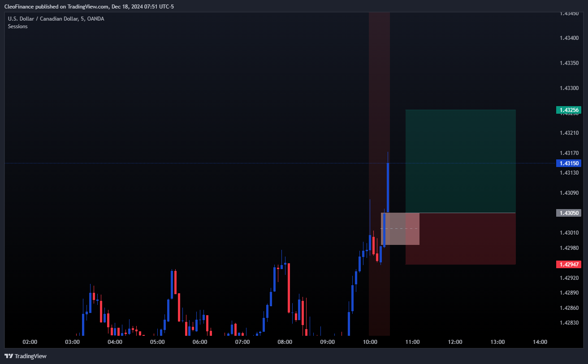Click the 1.43350 price axis label
This screenshot has height=364, width=588.
pos(569,63)
